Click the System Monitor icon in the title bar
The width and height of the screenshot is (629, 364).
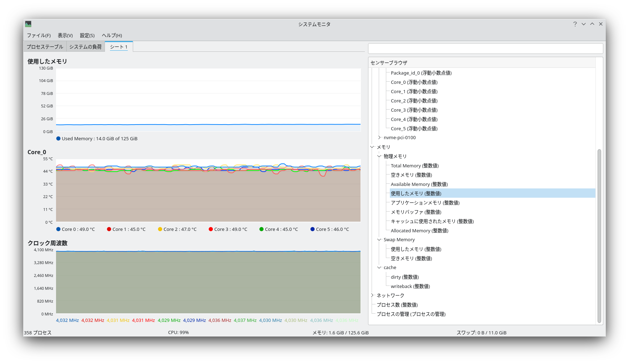[x=28, y=24]
